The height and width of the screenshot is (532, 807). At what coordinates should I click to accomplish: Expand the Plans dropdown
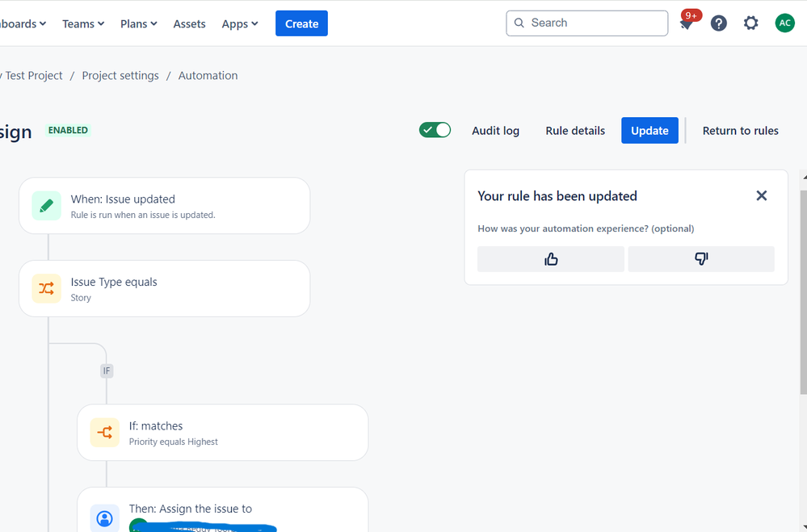point(138,23)
